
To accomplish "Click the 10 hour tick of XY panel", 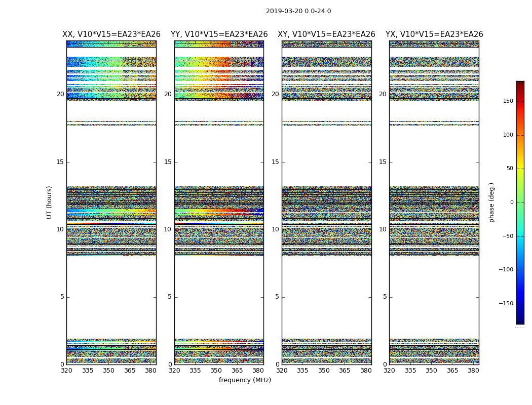I will pyautogui.click(x=275, y=229).
